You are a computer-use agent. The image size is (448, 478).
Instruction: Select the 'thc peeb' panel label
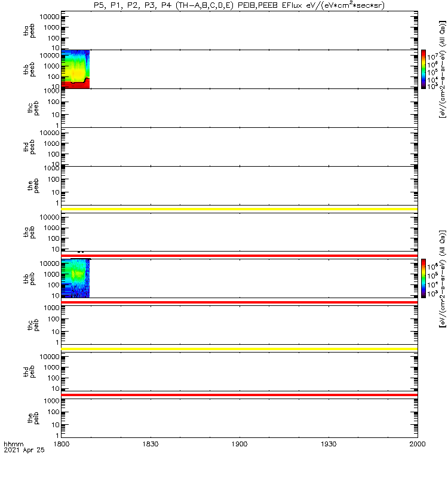click(33, 108)
